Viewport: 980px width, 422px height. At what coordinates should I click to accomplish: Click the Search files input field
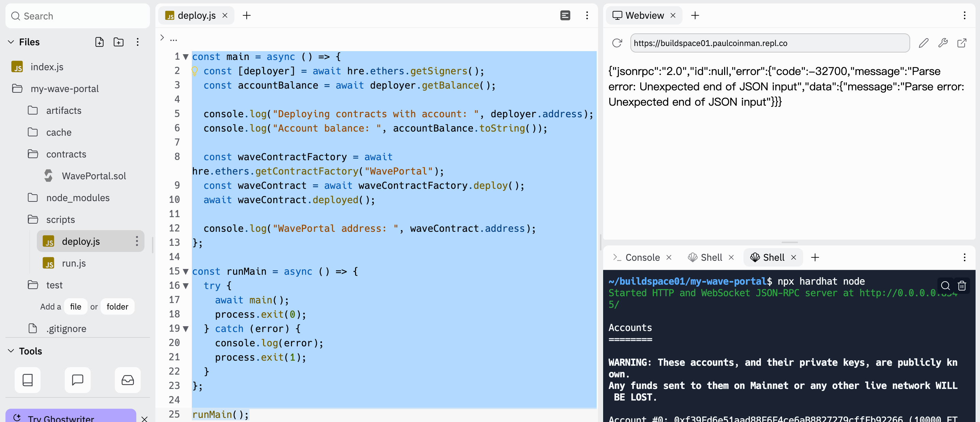[78, 16]
